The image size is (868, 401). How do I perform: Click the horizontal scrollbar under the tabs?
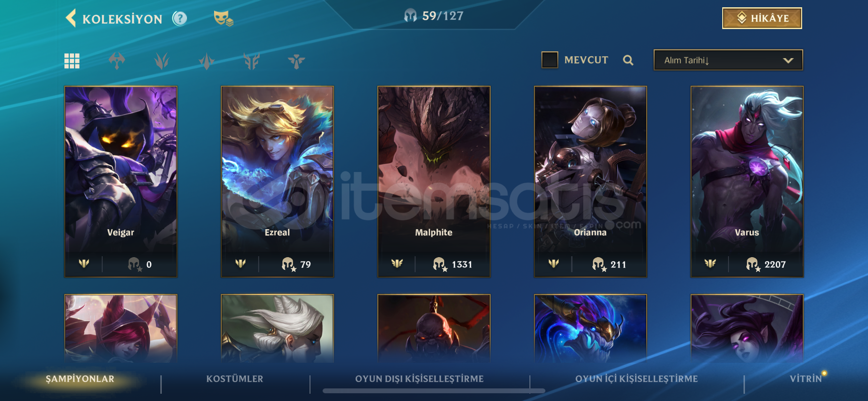(434, 391)
